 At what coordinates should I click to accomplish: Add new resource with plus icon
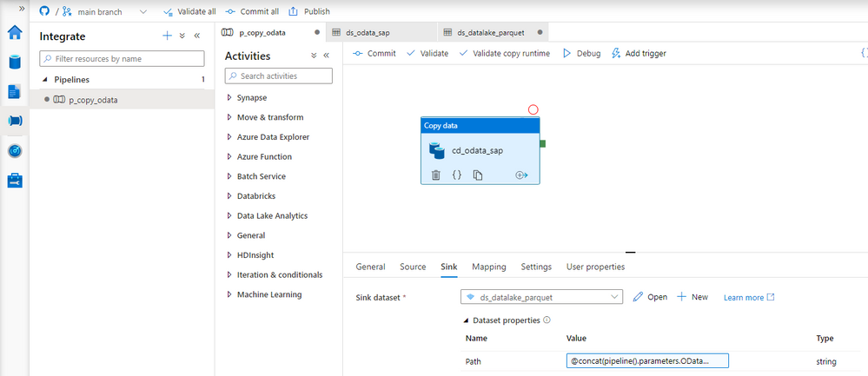click(x=167, y=36)
